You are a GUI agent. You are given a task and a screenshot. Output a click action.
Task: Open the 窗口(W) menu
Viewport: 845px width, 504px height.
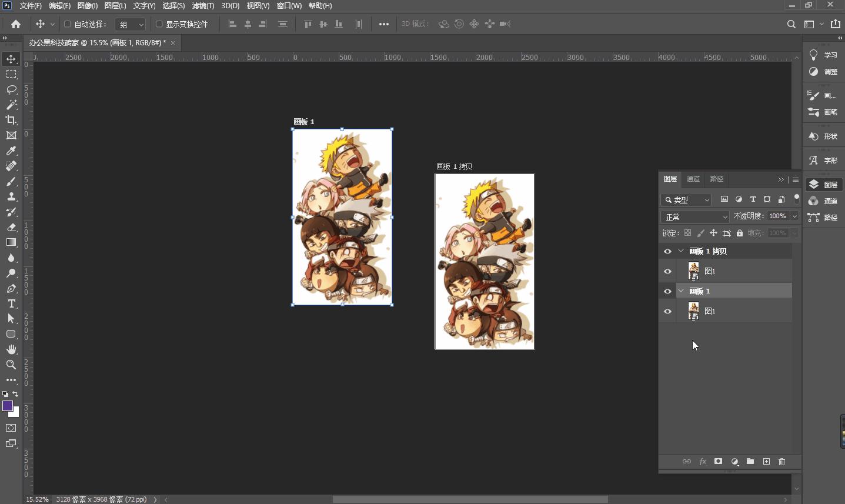pyautogui.click(x=289, y=5)
